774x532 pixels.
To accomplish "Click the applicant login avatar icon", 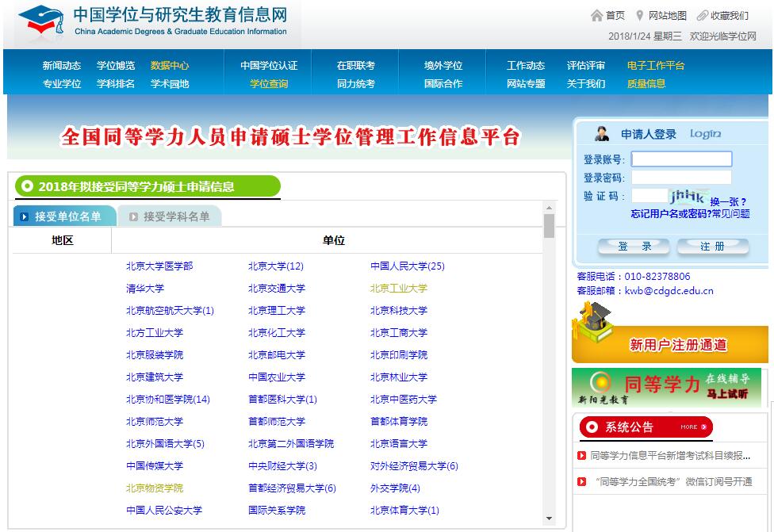I will click(602, 134).
